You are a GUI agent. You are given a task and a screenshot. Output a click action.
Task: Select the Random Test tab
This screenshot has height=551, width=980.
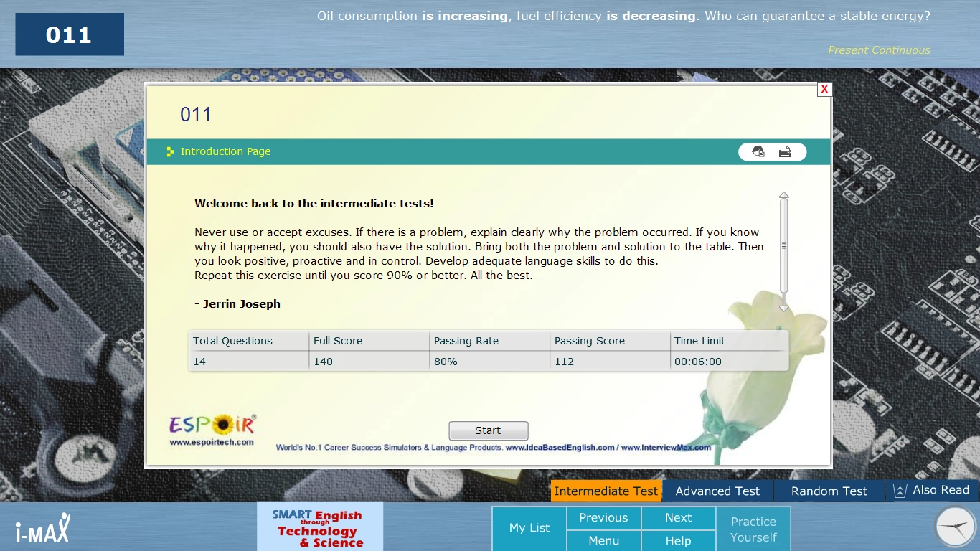829,491
